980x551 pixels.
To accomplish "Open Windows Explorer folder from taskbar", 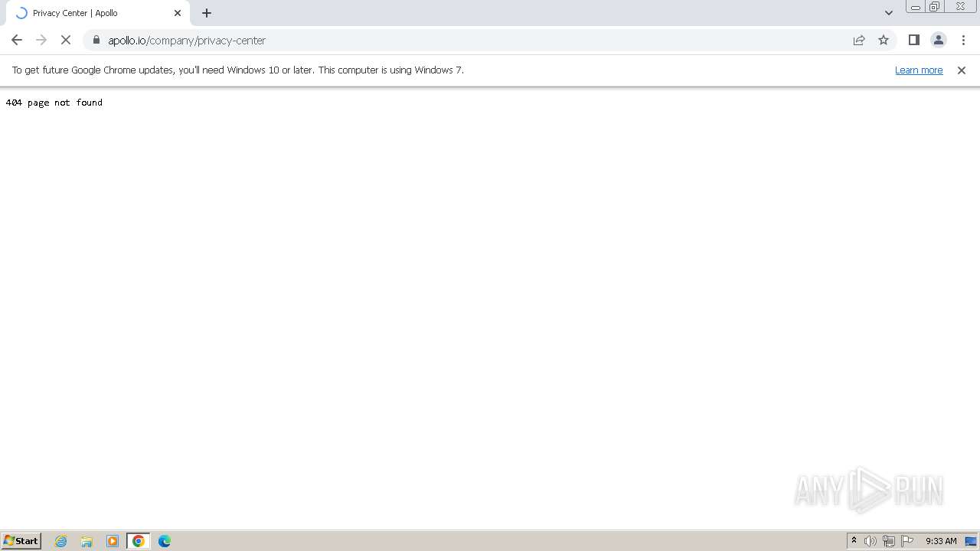I will (87, 541).
